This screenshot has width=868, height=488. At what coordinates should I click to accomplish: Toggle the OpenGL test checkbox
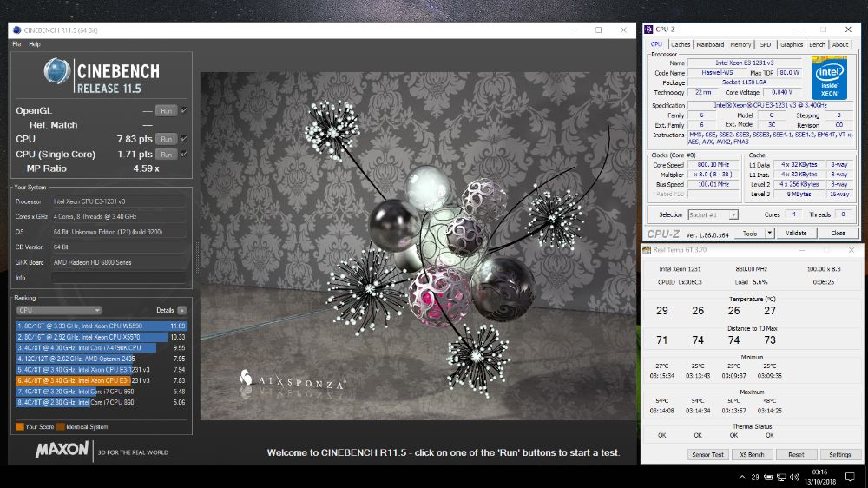(x=184, y=110)
